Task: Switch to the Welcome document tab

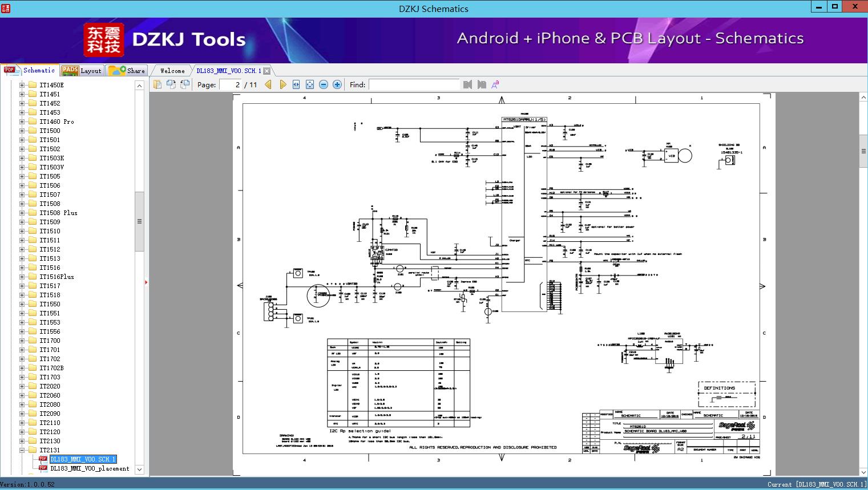Action: 172,71
